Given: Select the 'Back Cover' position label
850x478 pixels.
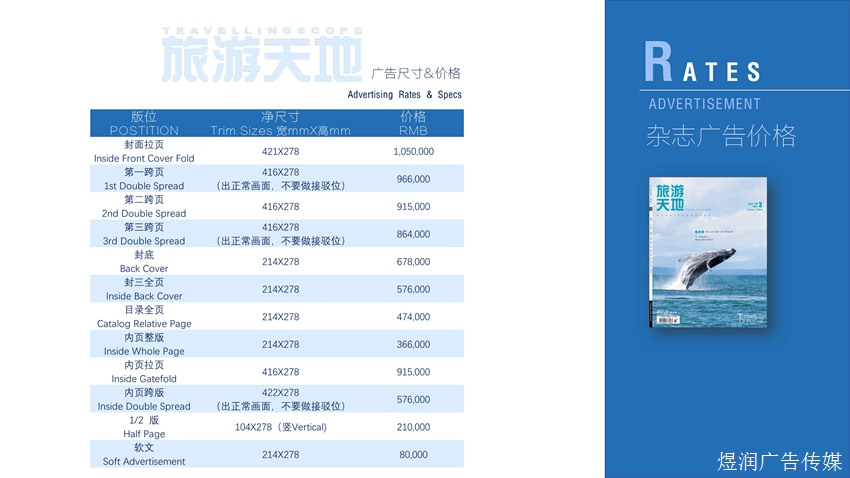Looking at the screenshot, I should pyautogui.click(x=144, y=269).
